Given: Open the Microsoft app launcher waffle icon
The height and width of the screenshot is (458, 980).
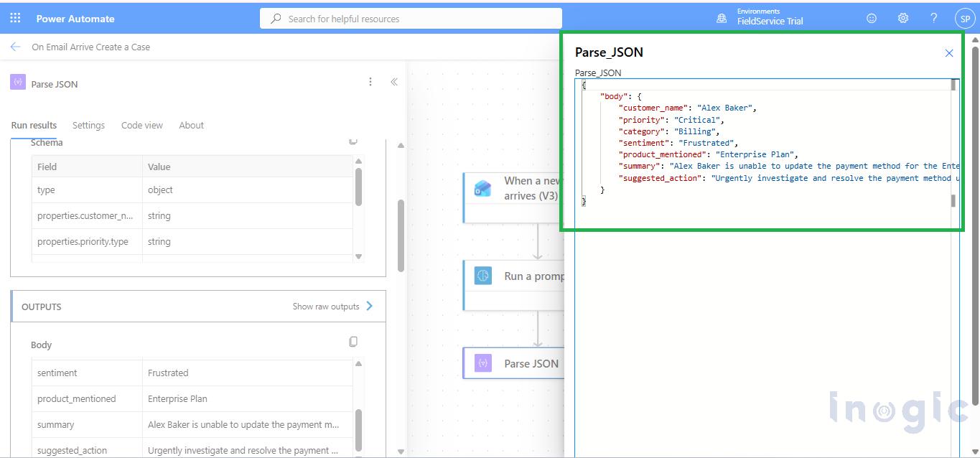Looking at the screenshot, I should click(x=14, y=17).
